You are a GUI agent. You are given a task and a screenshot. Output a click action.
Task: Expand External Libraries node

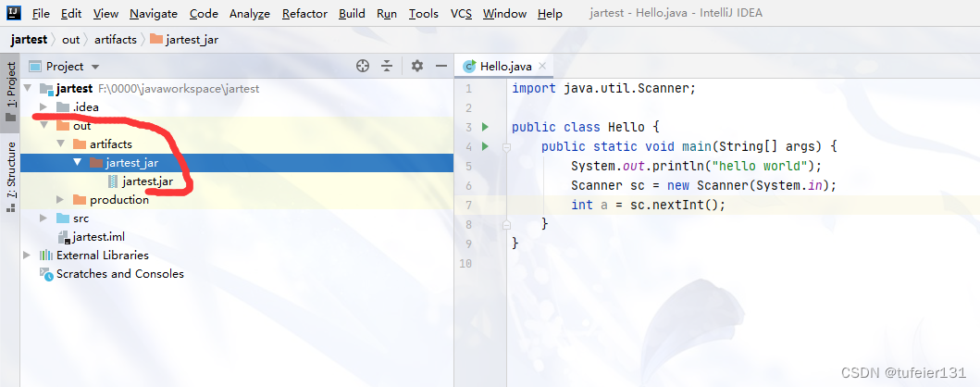pos(27,256)
